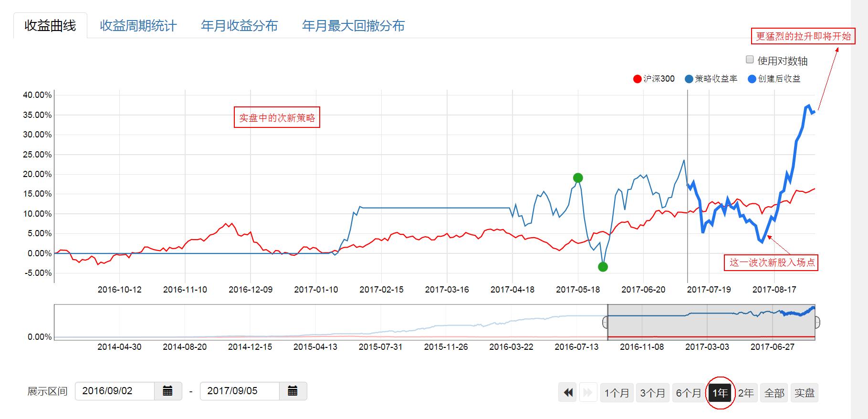
Task: Click navigator date label 2014-04-30
Action: pyautogui.click(x=119, y=347)
